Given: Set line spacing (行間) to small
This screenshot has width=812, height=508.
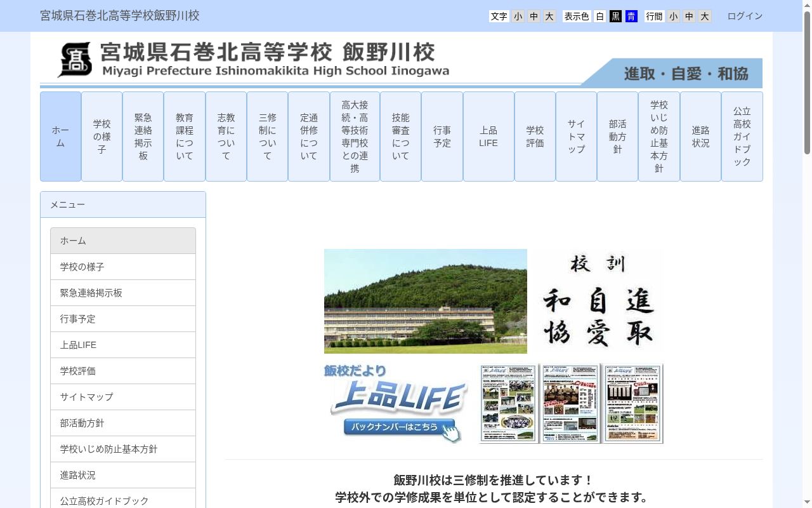Looking at the screenshot, I should point(673,17).
